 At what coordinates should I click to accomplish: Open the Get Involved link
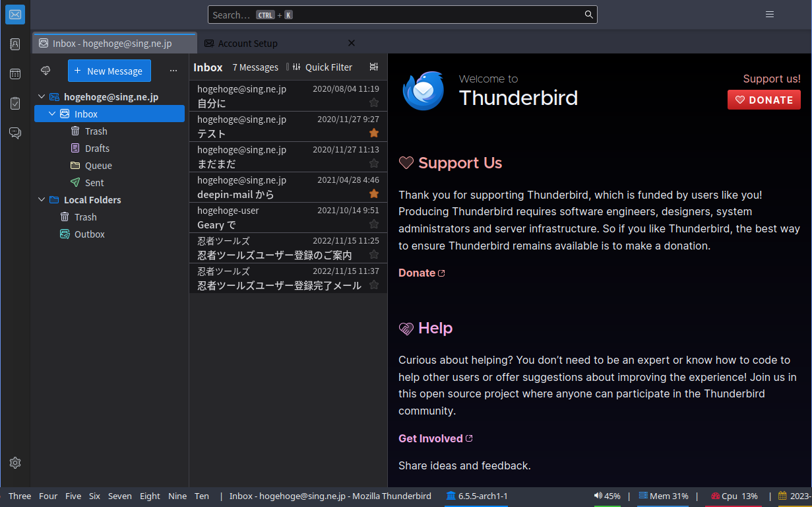coord(435,438)
